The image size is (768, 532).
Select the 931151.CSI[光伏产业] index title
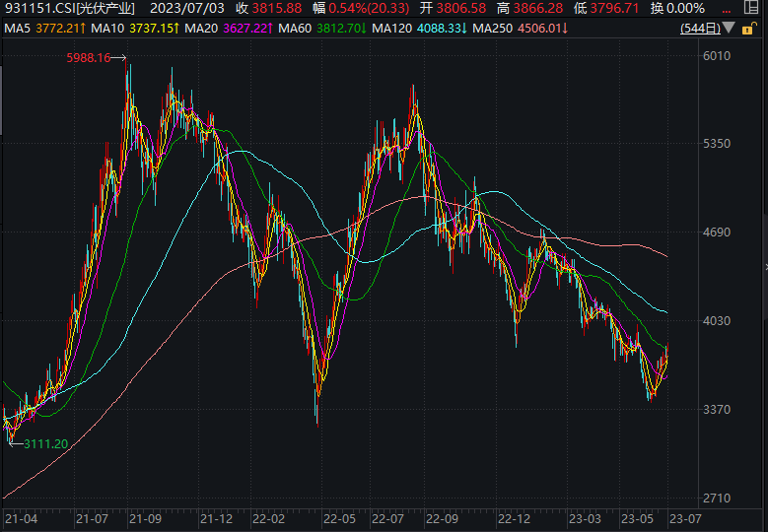coord(70,8)
